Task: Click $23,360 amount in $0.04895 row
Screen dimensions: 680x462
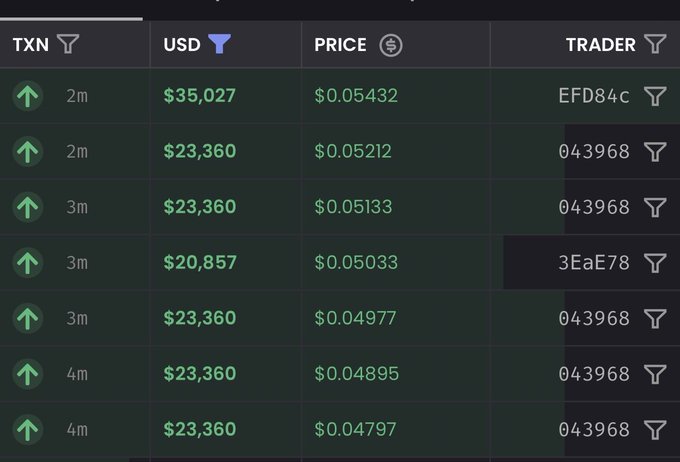Action: click(x=200, y=374)
